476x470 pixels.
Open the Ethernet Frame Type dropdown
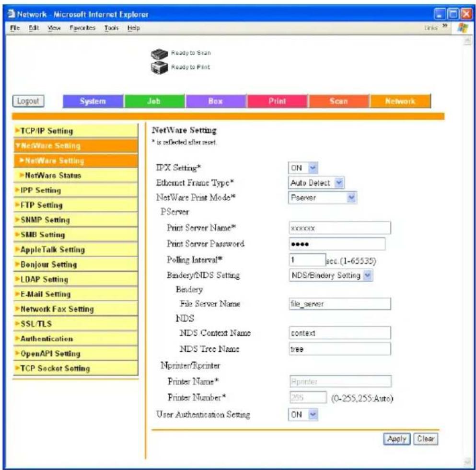[316, 183]
